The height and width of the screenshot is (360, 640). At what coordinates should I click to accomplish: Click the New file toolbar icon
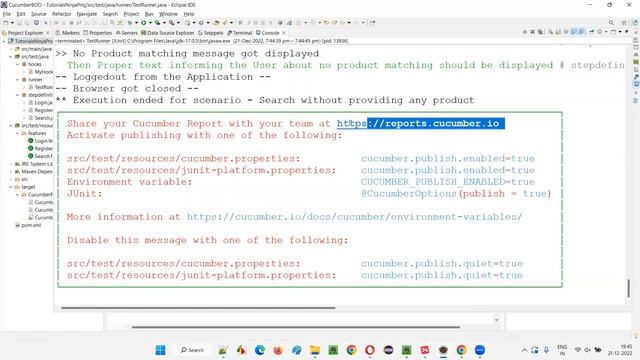(6, 23)
